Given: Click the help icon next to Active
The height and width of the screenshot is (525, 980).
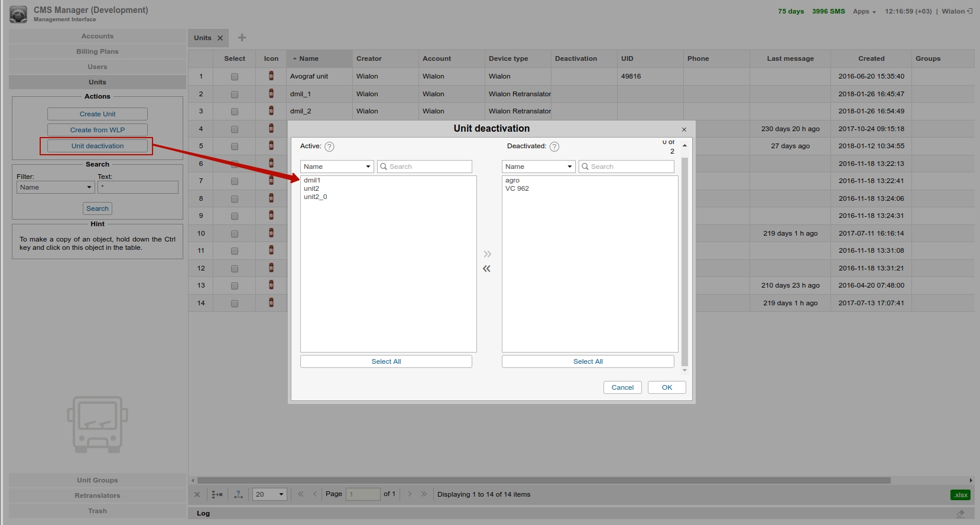Looking at the screenshot, I should tap(329, 147).
